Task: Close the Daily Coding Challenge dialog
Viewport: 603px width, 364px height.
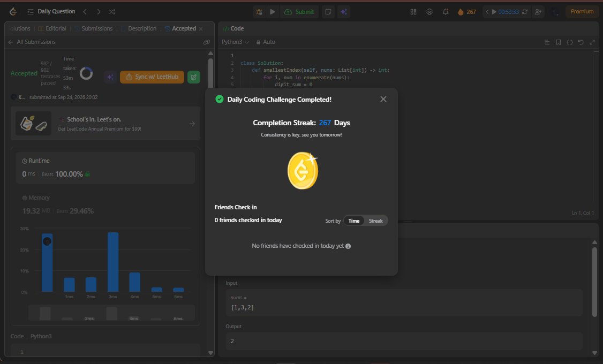Action: 383,99
